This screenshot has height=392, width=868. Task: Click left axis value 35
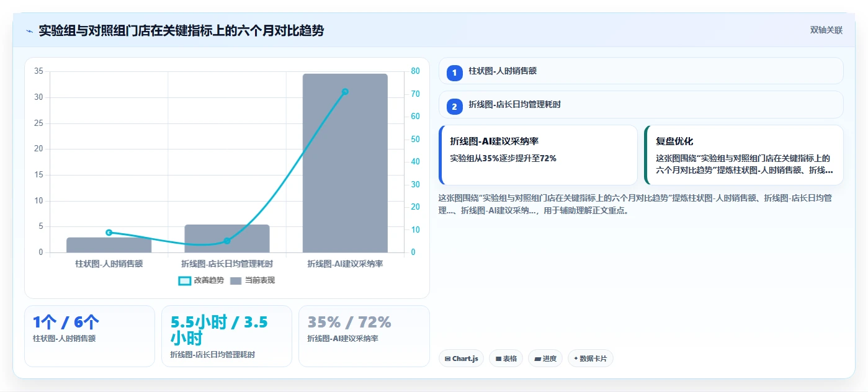38,71
